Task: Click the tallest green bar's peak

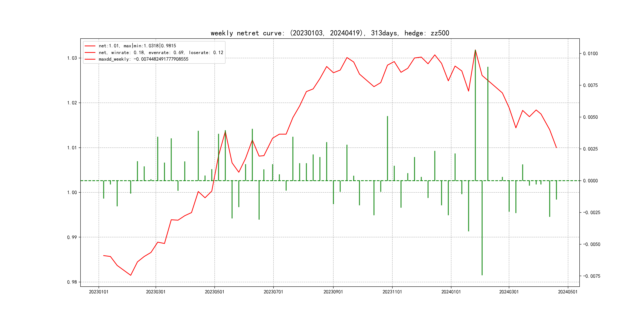Action: click(475, 50)
